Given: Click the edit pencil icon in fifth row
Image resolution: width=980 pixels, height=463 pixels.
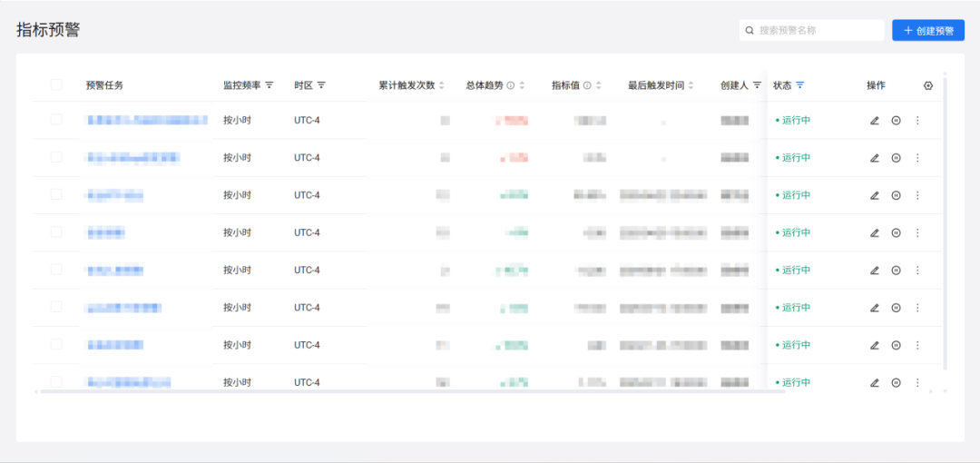Looking at the screenshot, I should [875, 271].
